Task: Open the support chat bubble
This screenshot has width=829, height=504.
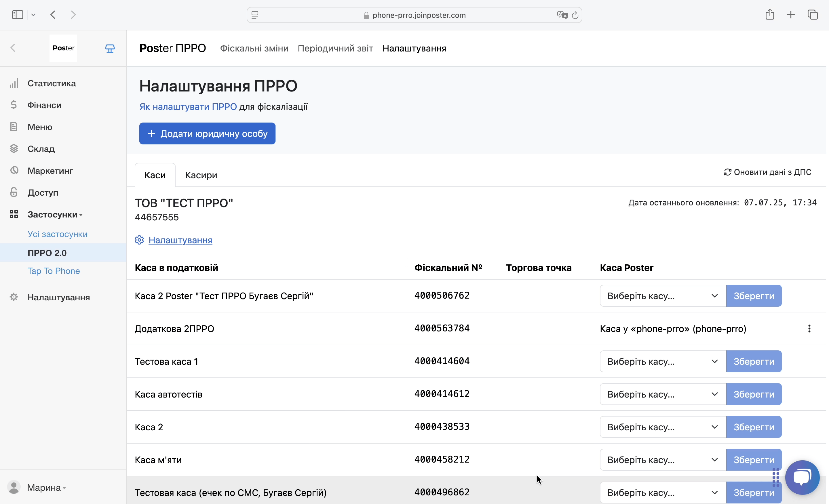Action: [x=803, y=478]
